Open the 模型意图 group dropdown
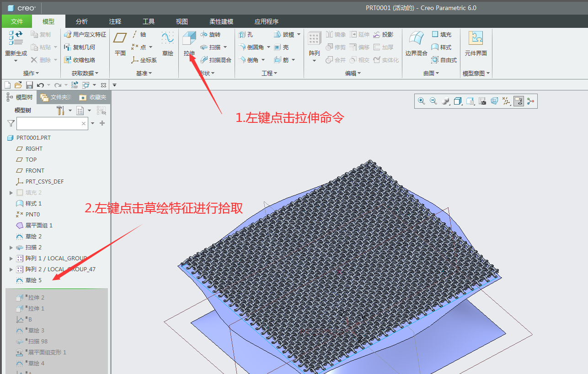The height and width of the screenshot is (374, 588). tap(476, 73)
